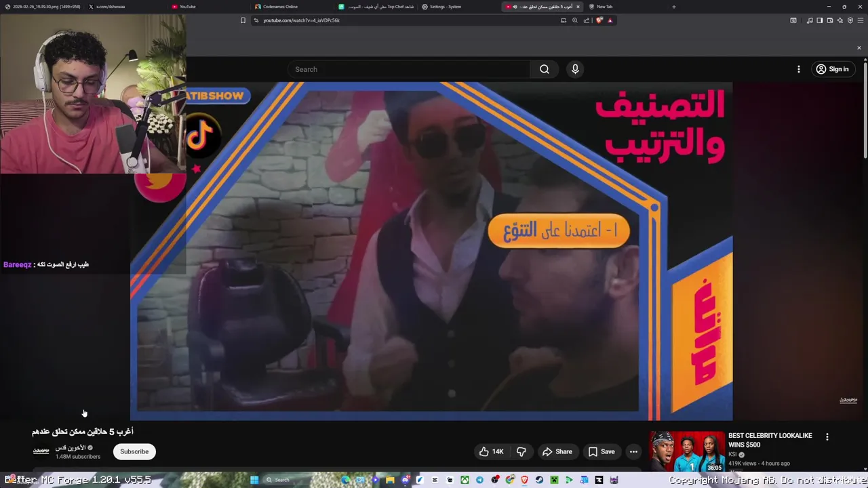Viewport: 868px width, 488px height.
Task: Close the active YouTube video tab
Action: (578, 7)
